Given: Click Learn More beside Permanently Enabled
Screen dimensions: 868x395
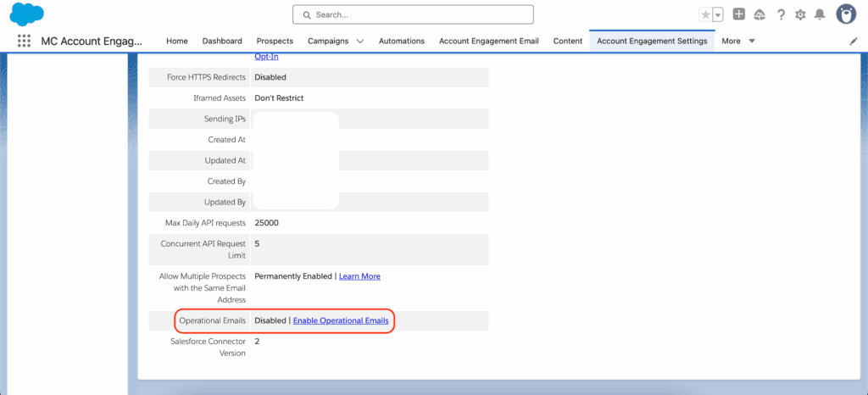Looking at the screenshot, I should (x=359, y=276).
